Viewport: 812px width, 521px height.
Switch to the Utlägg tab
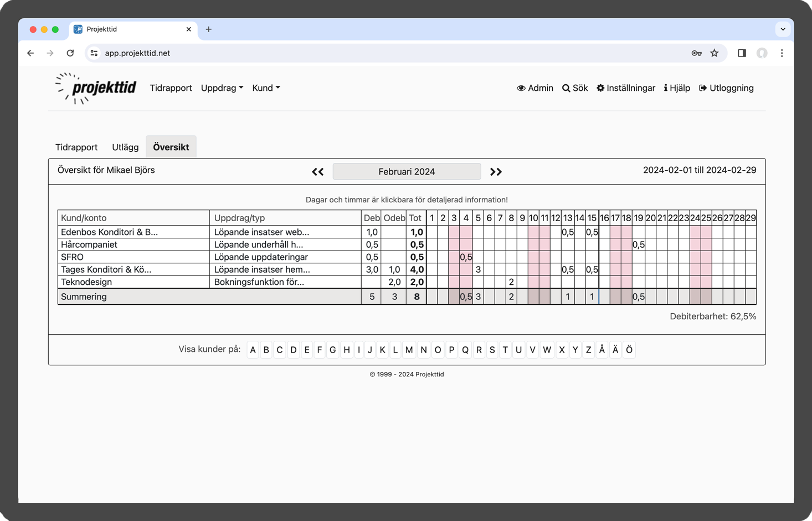(x=125, y=147)
